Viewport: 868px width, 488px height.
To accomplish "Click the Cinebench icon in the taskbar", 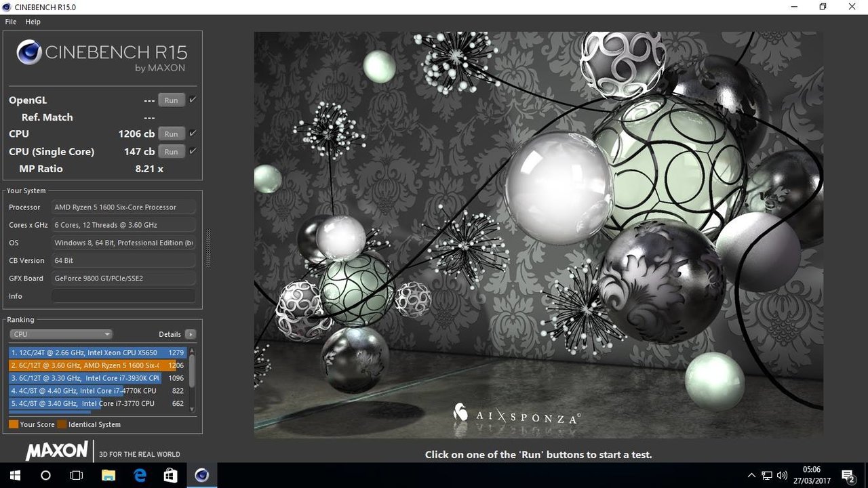I will [x=201, y=475].
